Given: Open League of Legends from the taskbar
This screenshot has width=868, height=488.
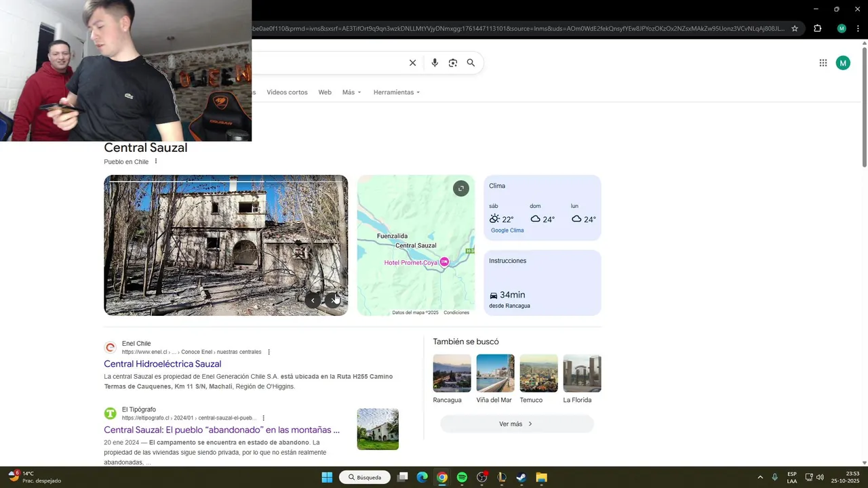Looking at the screenshot, I should [x=502, y=477].
